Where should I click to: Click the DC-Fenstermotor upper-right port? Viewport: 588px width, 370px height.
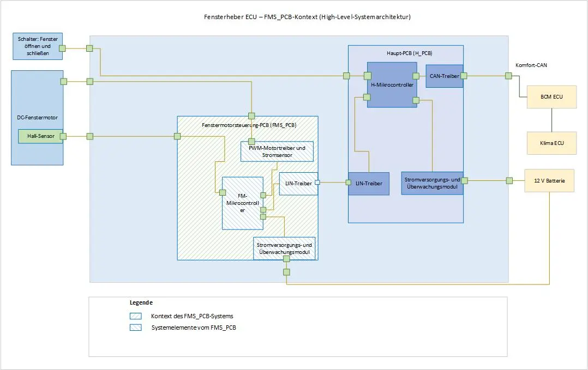[x=64, y=82]
